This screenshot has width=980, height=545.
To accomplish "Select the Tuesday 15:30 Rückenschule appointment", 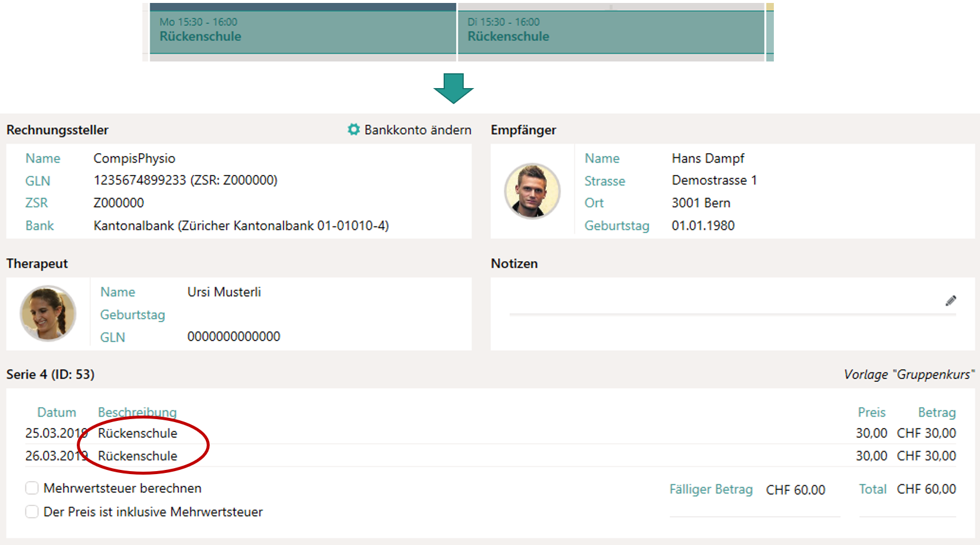I will pyautogui.click(x=611, y=32).
